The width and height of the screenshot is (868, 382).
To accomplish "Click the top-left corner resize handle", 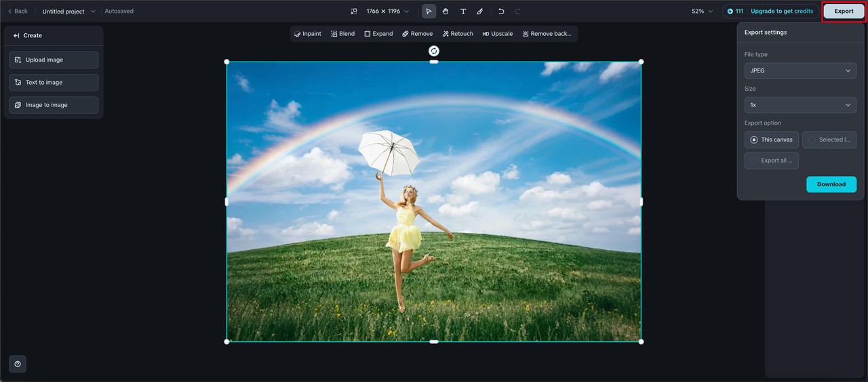I will coord(226,62).
